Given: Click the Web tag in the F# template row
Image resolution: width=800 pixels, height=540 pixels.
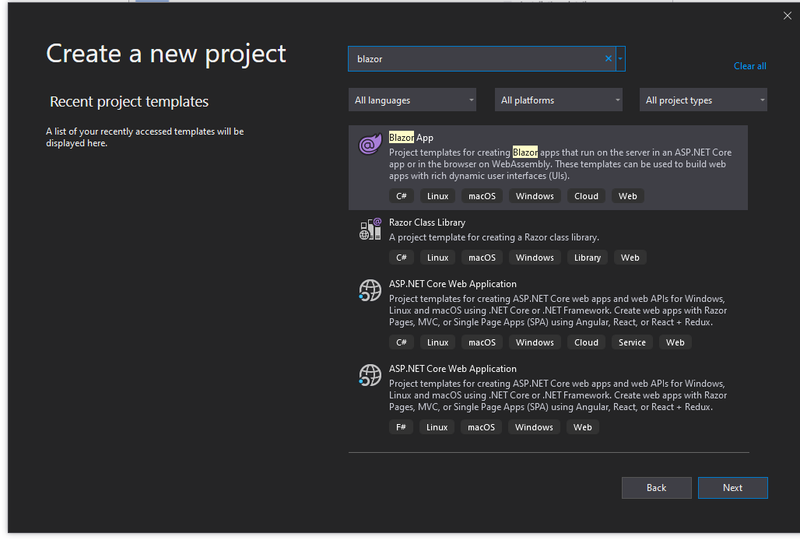Looking at the screenshot, I should point(582,427).
